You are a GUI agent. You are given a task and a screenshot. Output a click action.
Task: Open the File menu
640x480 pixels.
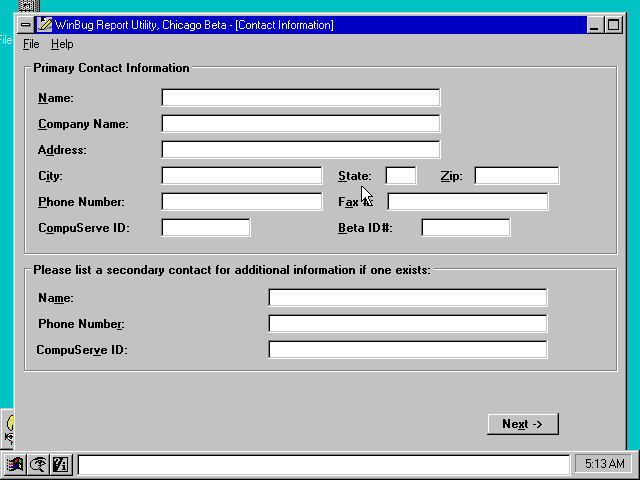(31, 44)
